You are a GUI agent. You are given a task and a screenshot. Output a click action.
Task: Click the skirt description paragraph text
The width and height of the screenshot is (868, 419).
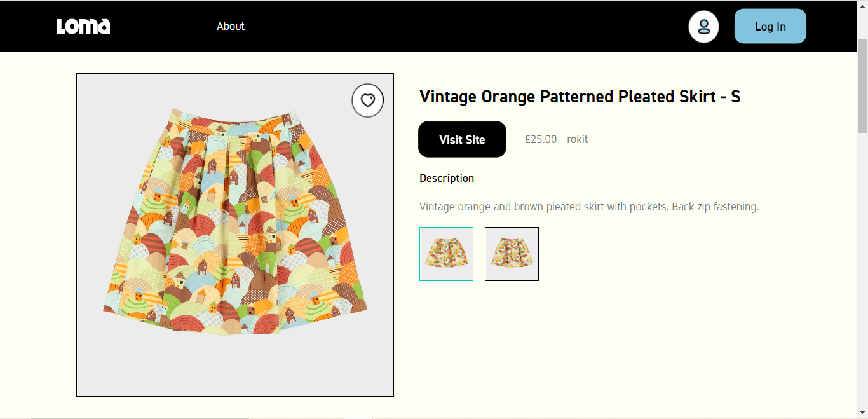589,207
